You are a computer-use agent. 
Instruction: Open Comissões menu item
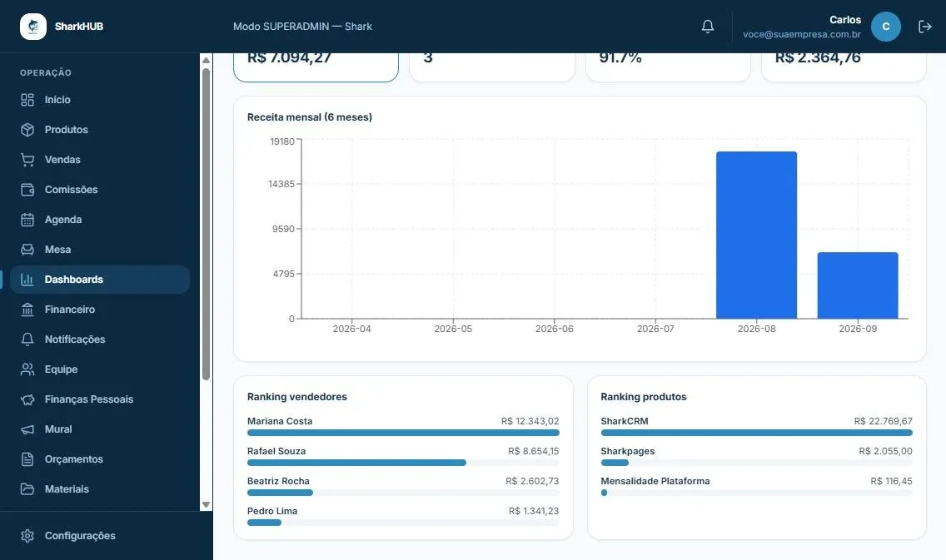pos(100,189)
